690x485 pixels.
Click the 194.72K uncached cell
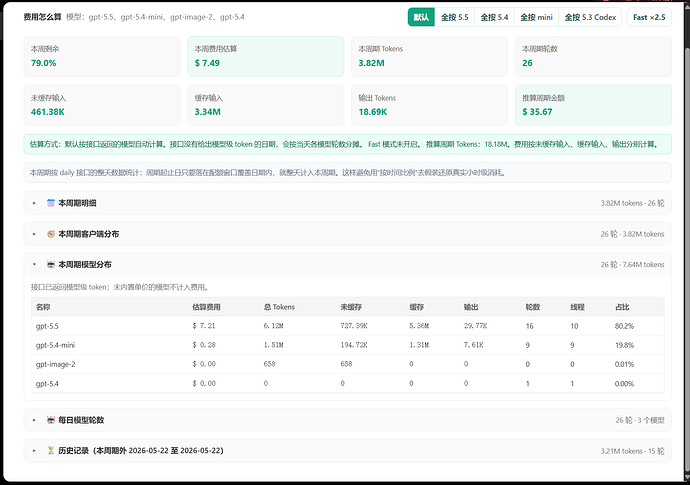pos(354,345)
